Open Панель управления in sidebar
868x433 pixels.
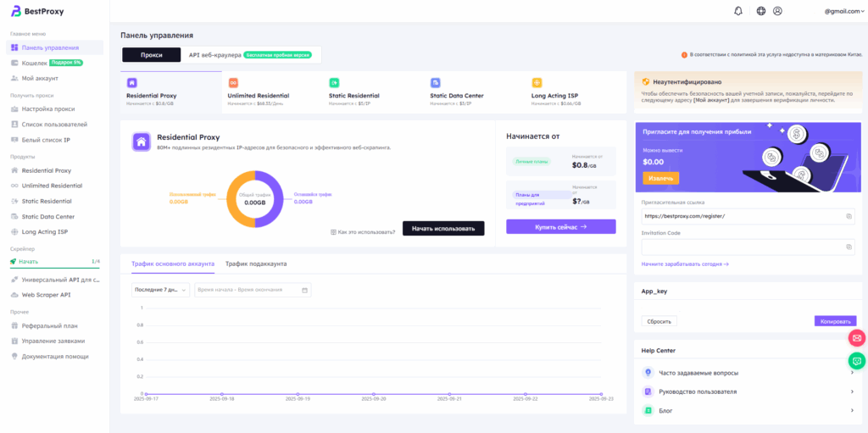tap(55, 47)
